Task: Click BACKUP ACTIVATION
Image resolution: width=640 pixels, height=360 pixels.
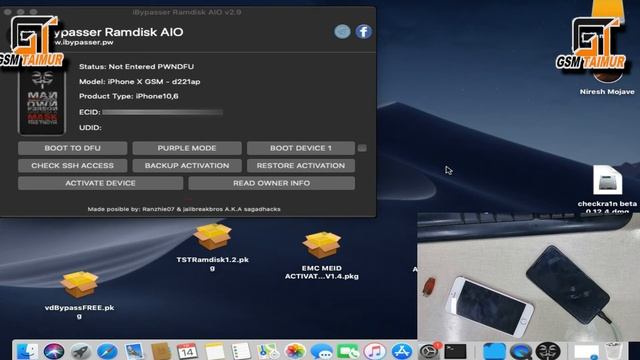Action: (187, 166)
